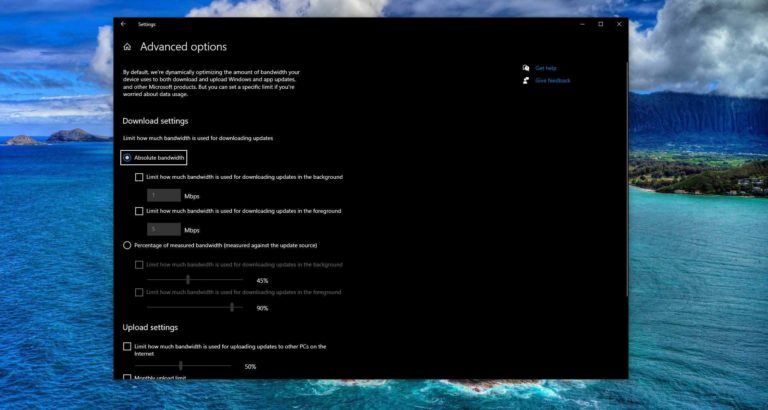Click the background Mbps input field
The width and height of the screenshot is (768, 410).
coord(164,195)
